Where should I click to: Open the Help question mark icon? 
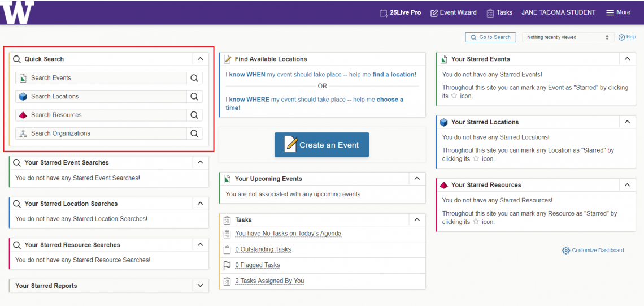[621, 37]
